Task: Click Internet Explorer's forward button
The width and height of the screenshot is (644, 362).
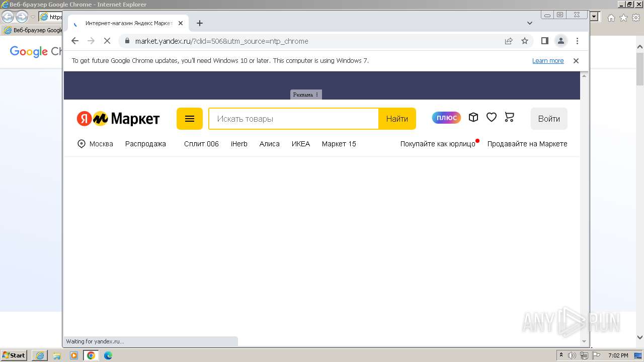Action: click(x=22, y=17)
